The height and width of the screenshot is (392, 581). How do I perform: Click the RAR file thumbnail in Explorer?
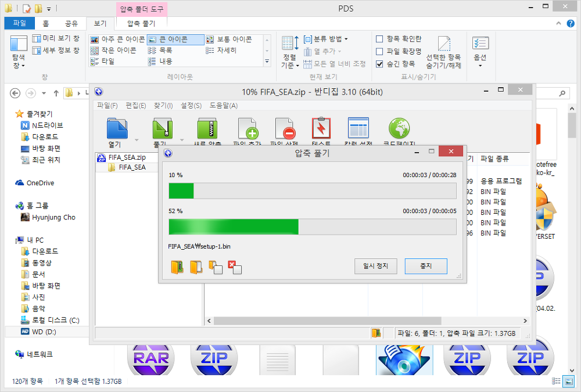(x=151, y=359)
